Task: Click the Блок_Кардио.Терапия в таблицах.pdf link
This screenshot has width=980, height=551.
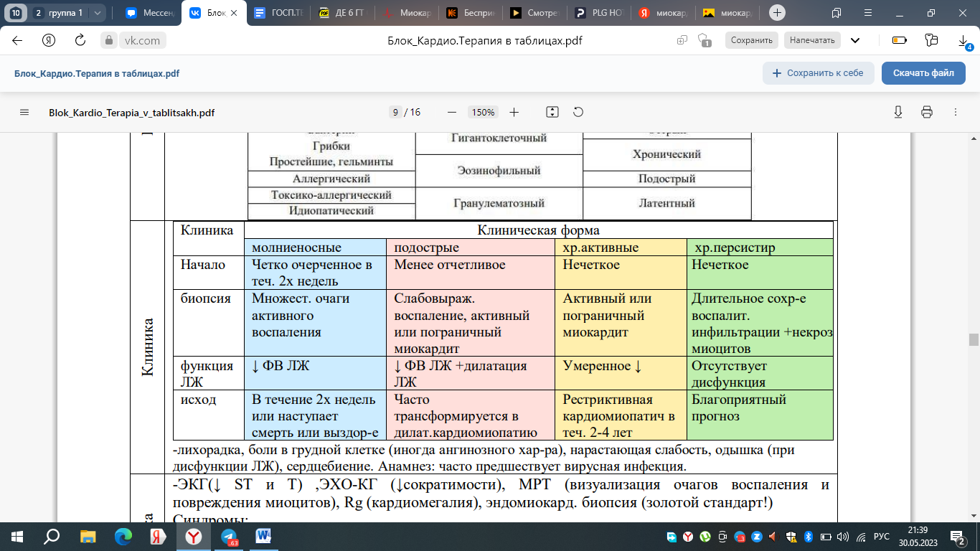Action: point(97,73)
